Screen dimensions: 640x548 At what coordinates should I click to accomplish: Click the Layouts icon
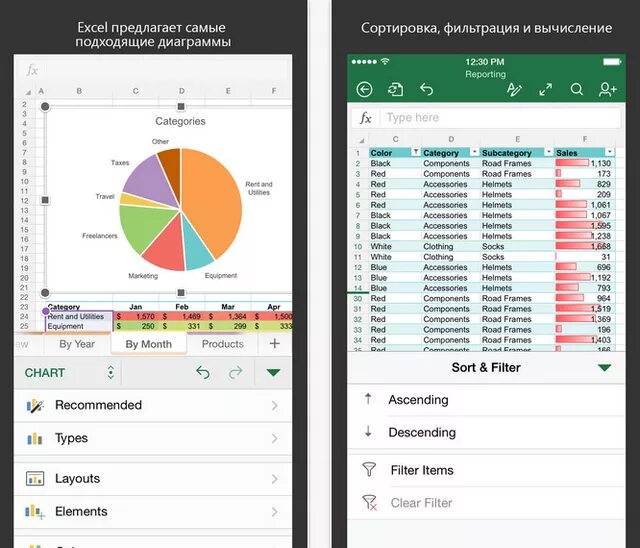pos(35,478)
